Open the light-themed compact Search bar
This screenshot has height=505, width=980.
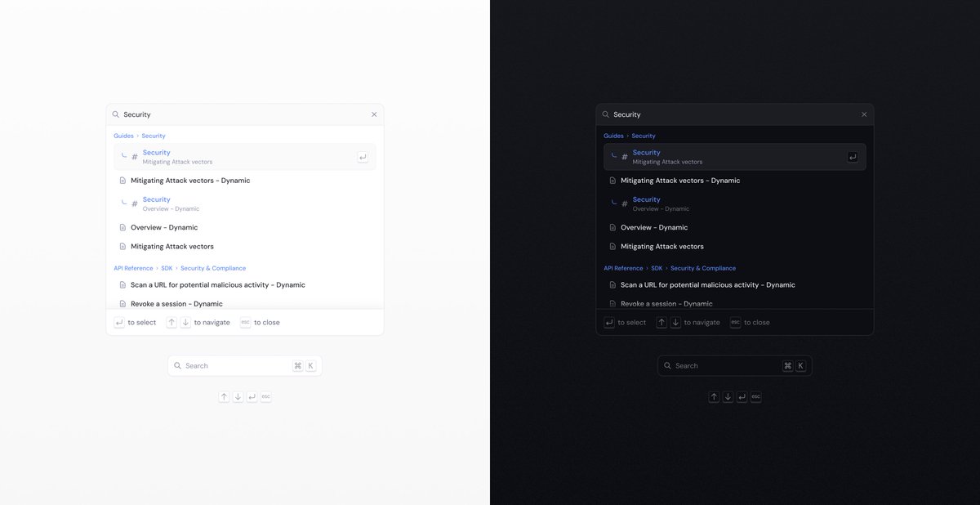(245, 366)
